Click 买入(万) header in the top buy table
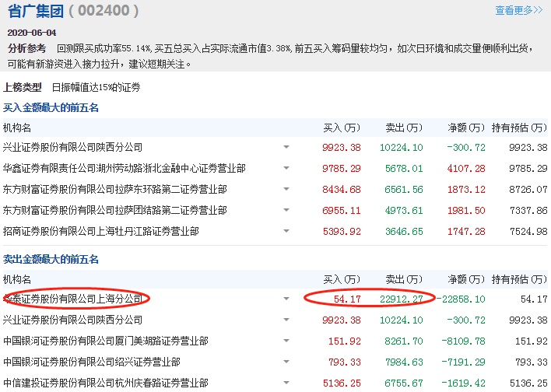The width and height of the screenshot is (551, 392). [343, 127]
